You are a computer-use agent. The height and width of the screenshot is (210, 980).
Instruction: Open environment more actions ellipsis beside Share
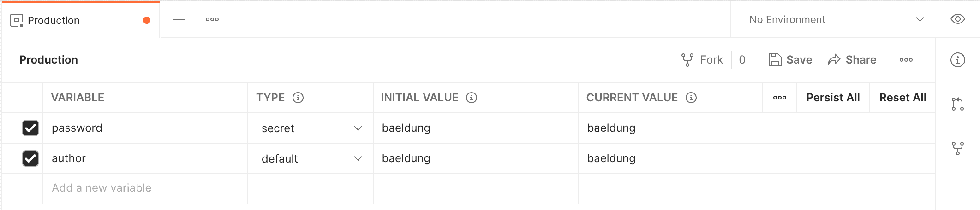click(x=906, y=60)
